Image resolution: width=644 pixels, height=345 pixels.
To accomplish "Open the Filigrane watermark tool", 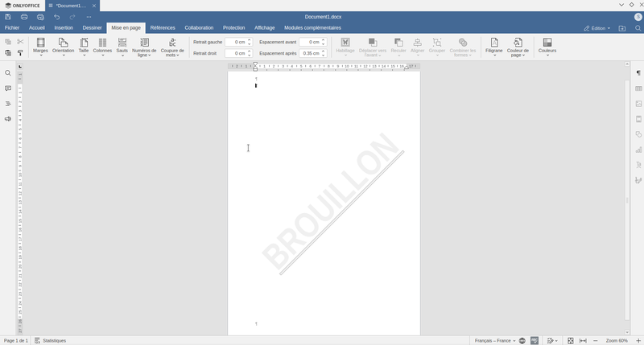I will coord(493,45).
